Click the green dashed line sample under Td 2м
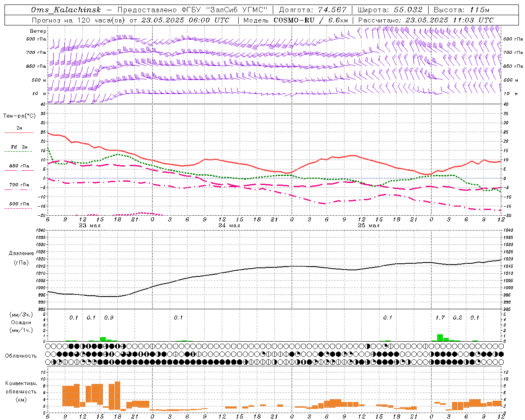This screenshot has height=420, width=525. (18, 152)
